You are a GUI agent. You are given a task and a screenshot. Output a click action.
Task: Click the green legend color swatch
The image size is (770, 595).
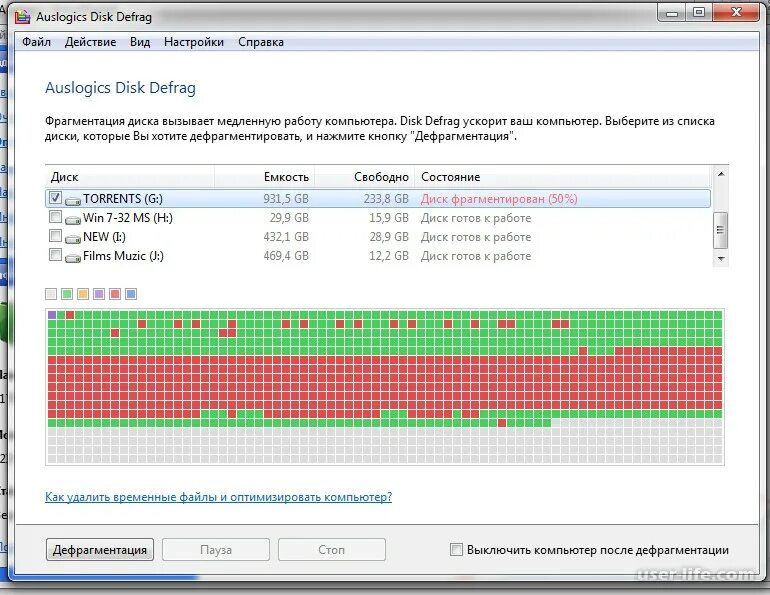click(x=67, y=294)
